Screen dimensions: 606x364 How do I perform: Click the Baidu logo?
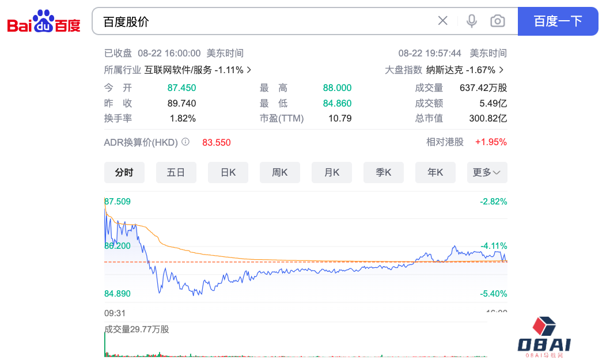pyautogui.click(x=44, y=22)
